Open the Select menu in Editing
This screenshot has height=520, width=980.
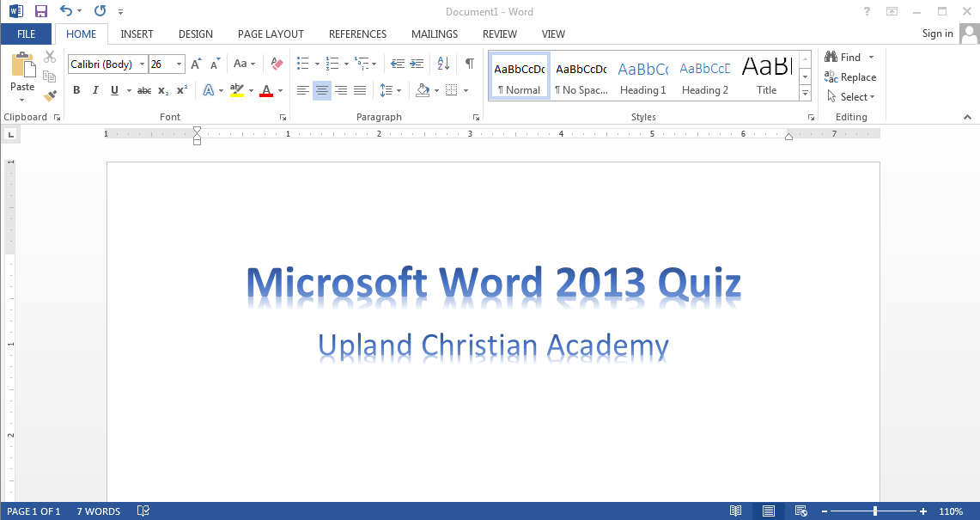pyautogui.click(x=850, y=96)
